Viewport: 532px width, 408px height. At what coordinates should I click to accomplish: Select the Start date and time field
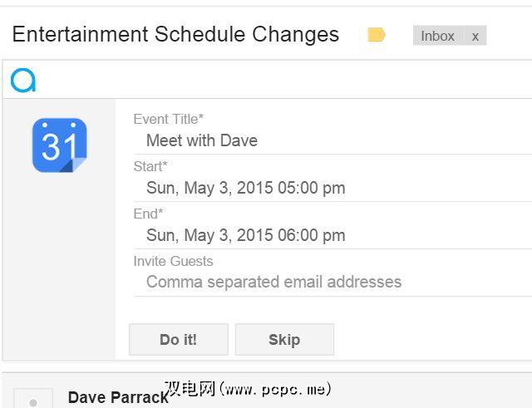332,188
